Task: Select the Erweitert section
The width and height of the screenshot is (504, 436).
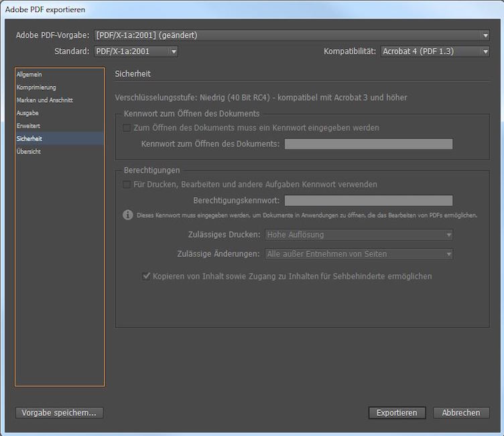Action: (60, 126)
